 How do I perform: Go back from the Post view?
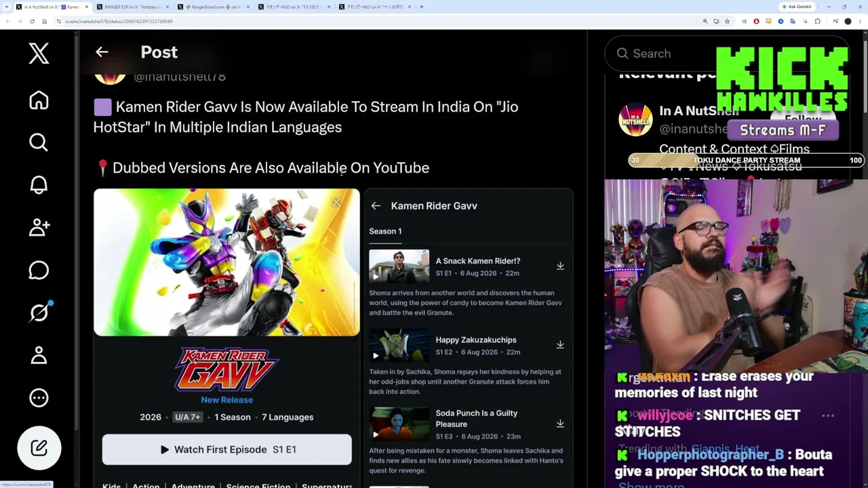[102, 52]
